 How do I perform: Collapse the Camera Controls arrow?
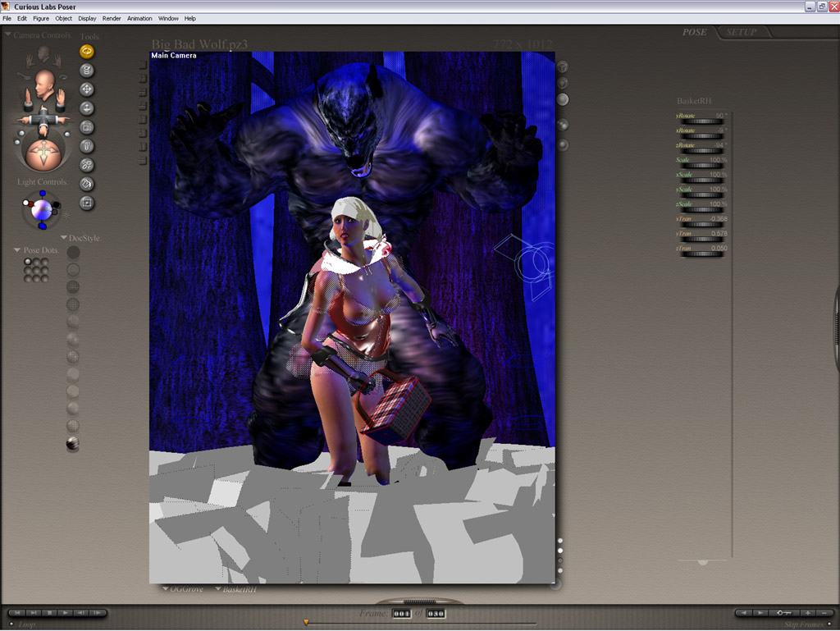coord(8,34)
